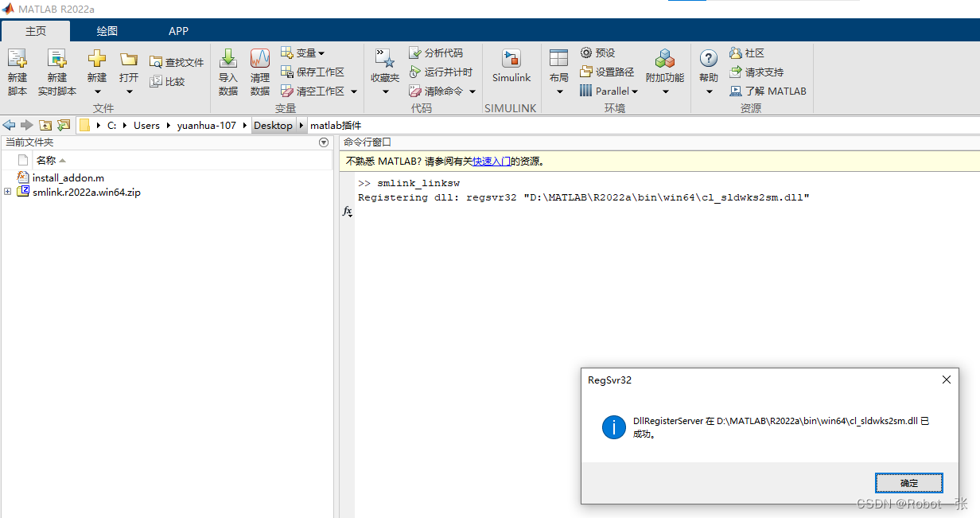
Task: Switch to the Plots (绘图) tab
Action: click(x=107, y=31)
